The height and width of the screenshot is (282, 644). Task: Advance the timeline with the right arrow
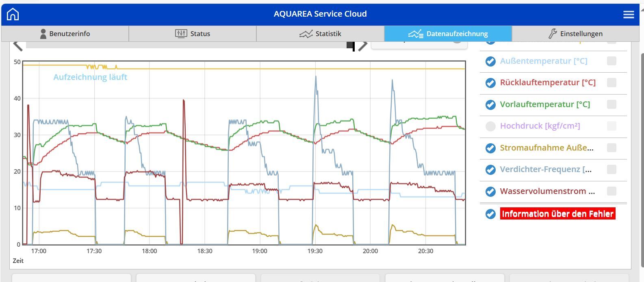(363, 45)
